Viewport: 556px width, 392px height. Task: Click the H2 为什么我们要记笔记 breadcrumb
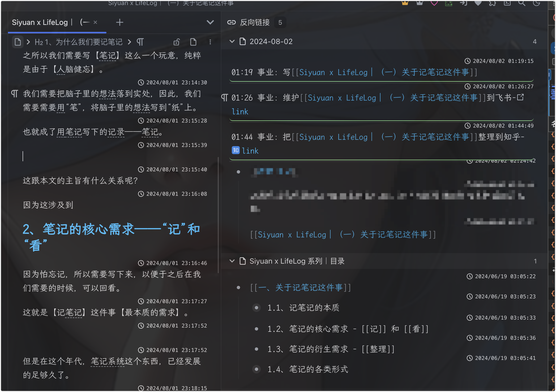(x=79, y=42)
